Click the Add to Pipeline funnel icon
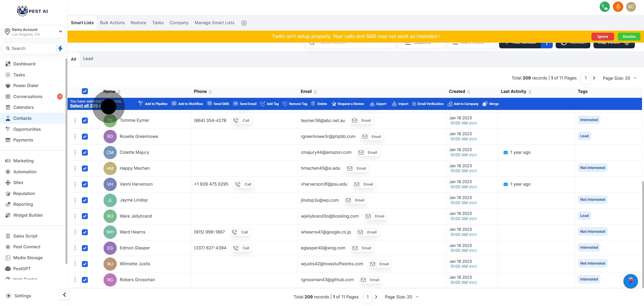Viewport: 644px width, 306px height. tap(140, 104)
